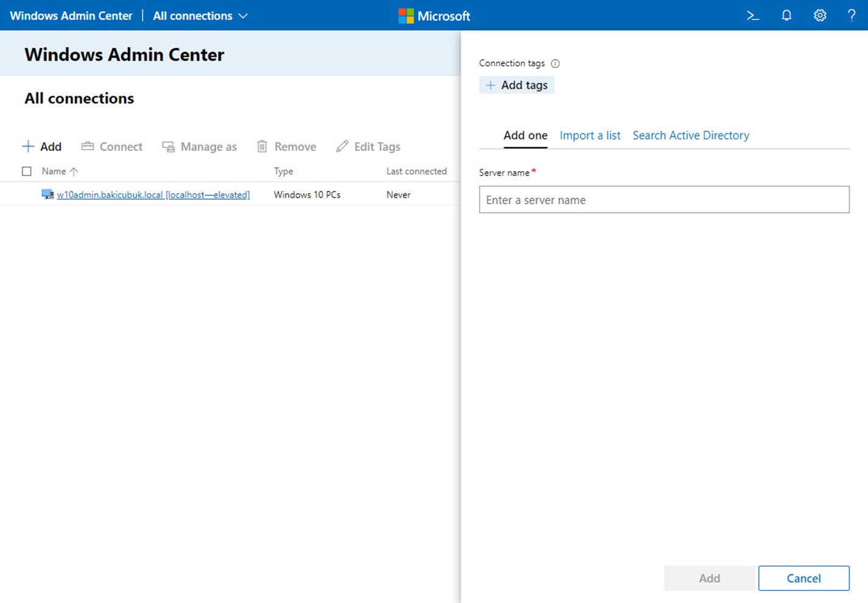Expand the All connections dropdown
868x603 pixels.
pos(200,16)
